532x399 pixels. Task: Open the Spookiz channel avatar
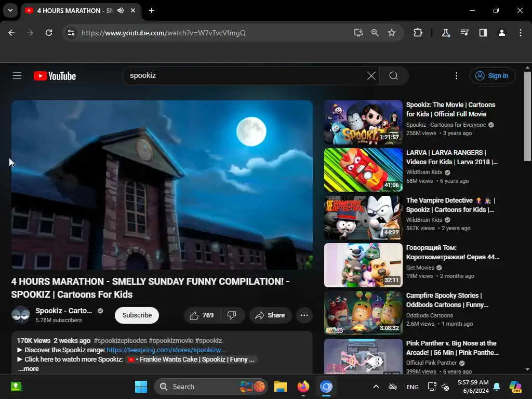(20, 315)
